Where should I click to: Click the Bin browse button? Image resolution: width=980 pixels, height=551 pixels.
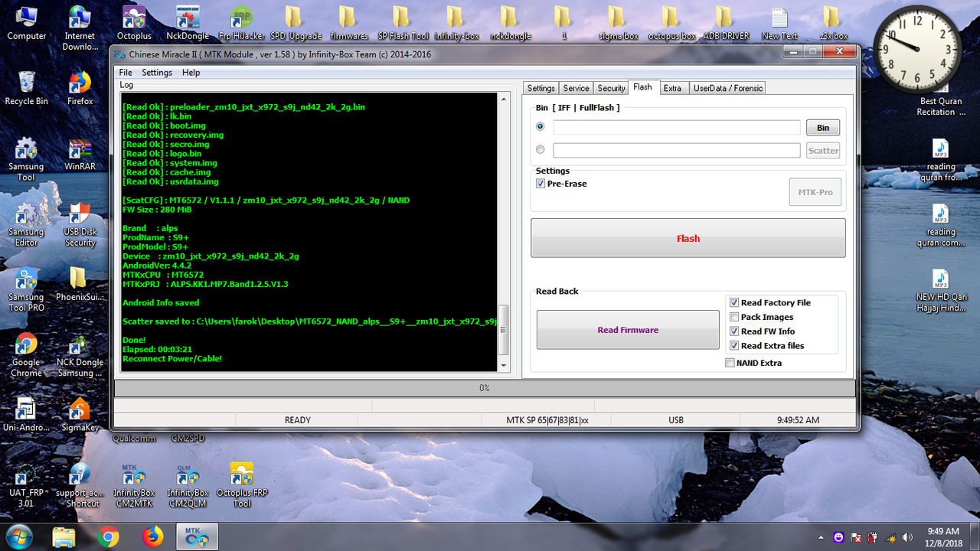click(823, 128)
